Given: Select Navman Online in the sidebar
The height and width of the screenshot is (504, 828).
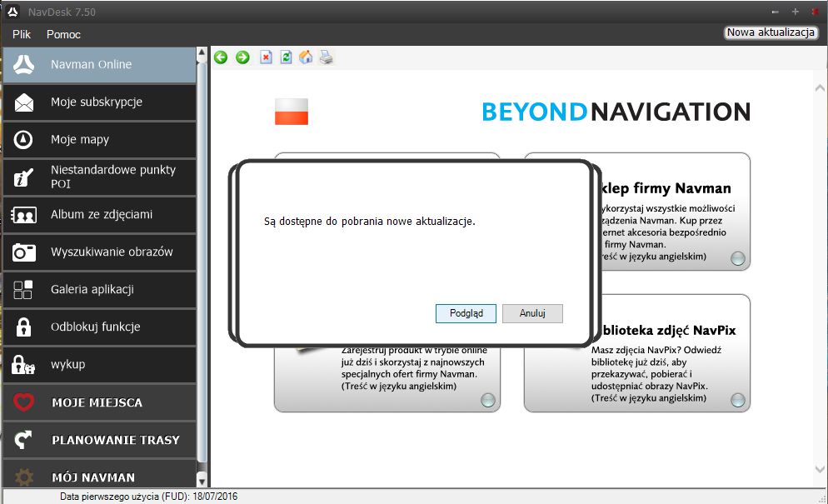Looking at the screenshot, I should (x=99, y=64).
